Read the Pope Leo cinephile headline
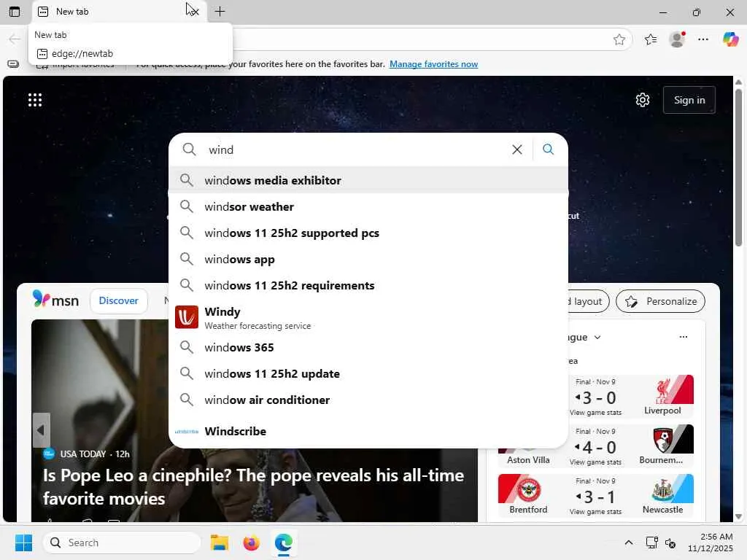 tap(253, 486)
